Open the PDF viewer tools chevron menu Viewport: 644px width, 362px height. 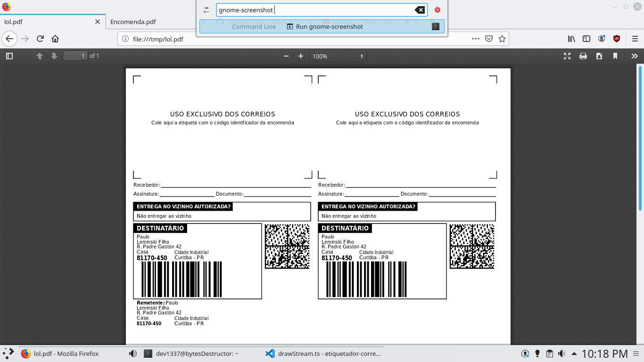635,56
